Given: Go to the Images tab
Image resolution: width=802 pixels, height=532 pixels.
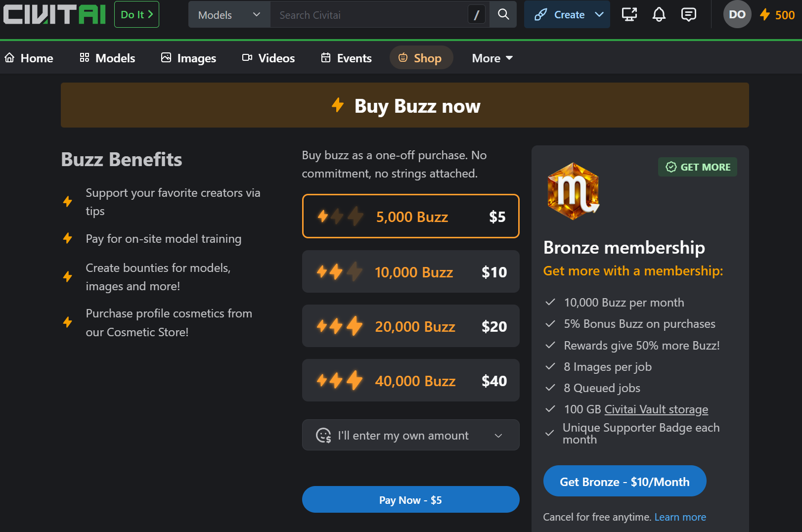Looking at the screenshot, I should click(x=188, y=58).
